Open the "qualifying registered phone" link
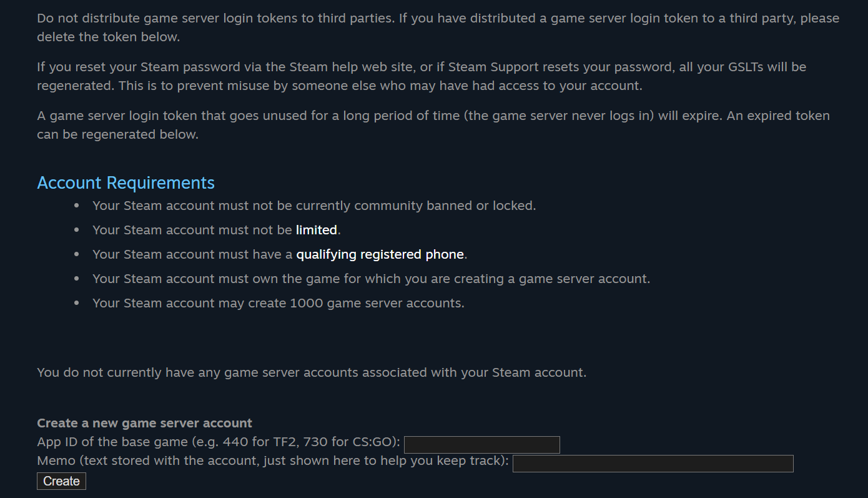 [380, 254]
